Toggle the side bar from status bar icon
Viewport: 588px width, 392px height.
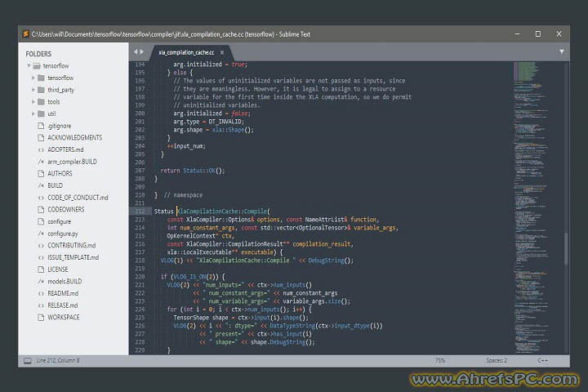click(28, 361)
